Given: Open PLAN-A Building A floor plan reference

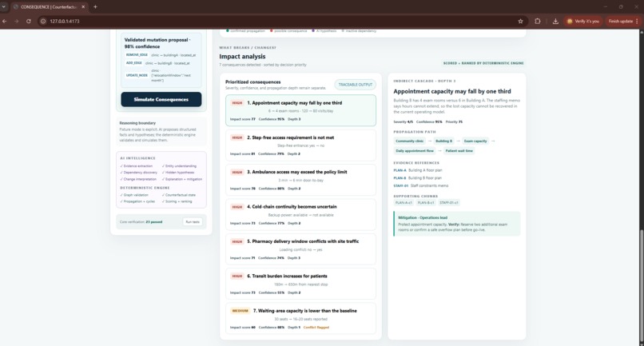Looking at the screenshot, I should [x=418, y=170].
